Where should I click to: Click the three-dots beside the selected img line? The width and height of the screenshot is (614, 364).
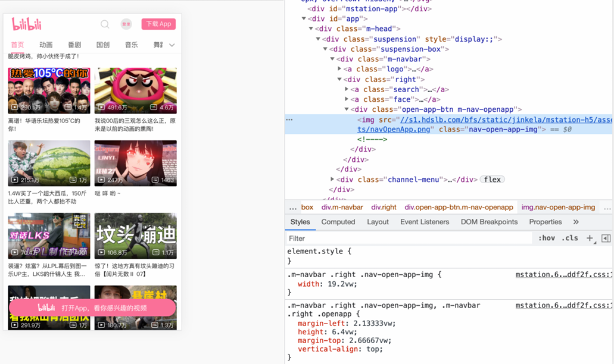click(x=289, y=119)
